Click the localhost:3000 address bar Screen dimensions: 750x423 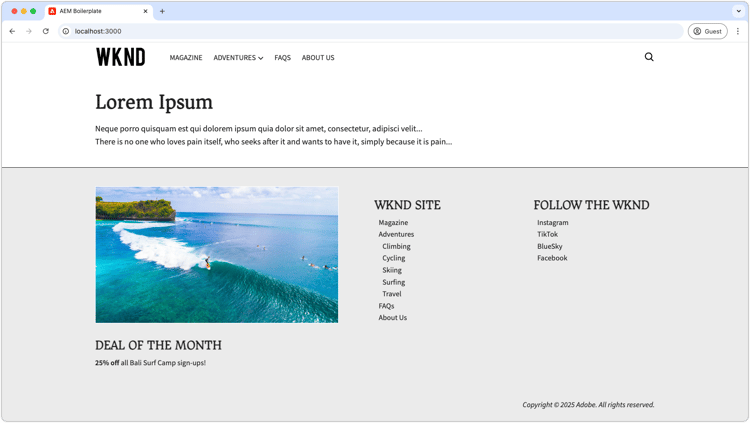371,31
